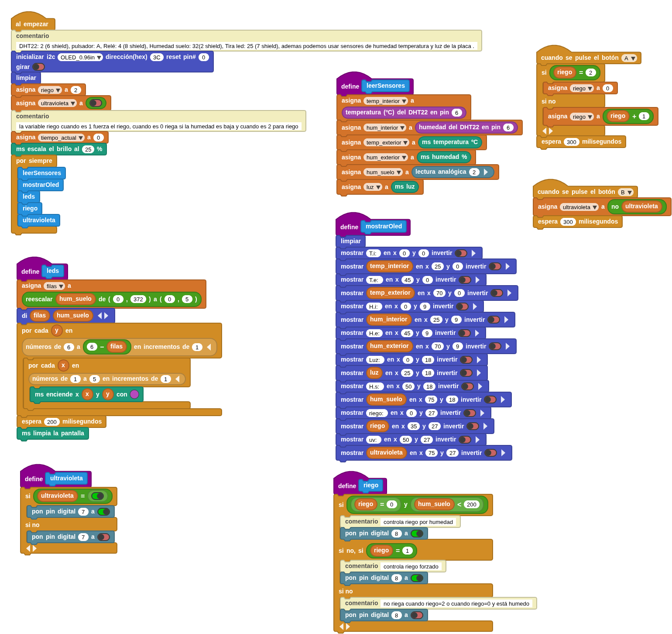Open the 'hum_exterior' variable dropdown in leerSensores

tap(386, 158)
